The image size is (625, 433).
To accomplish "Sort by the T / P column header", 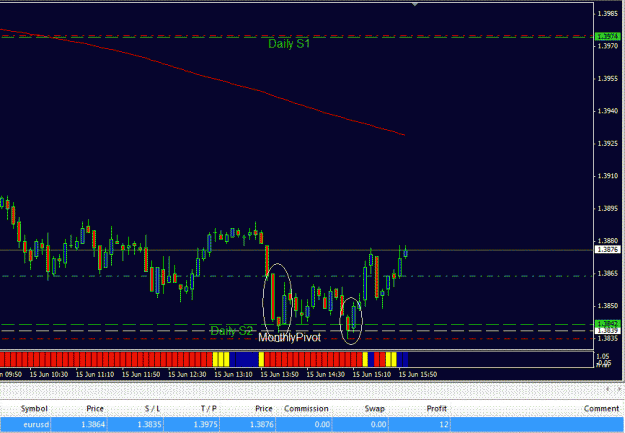I will click(208, 409).
